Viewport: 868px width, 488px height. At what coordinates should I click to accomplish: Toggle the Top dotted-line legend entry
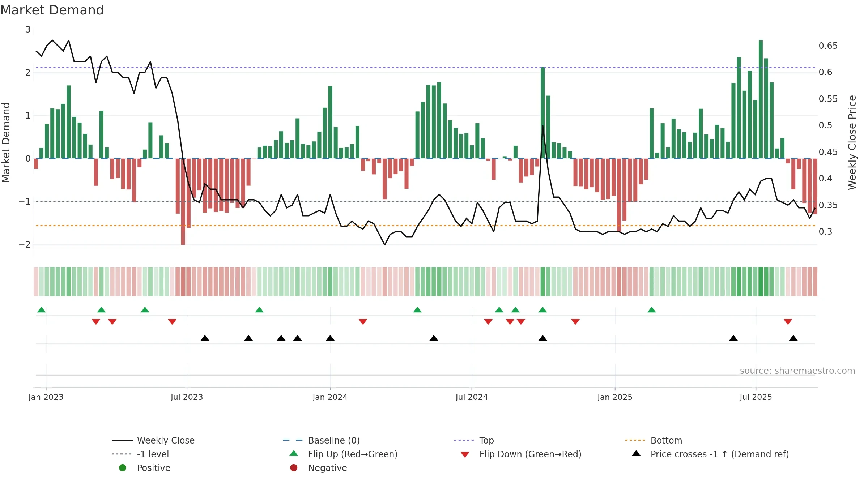(x=474, y=440)
